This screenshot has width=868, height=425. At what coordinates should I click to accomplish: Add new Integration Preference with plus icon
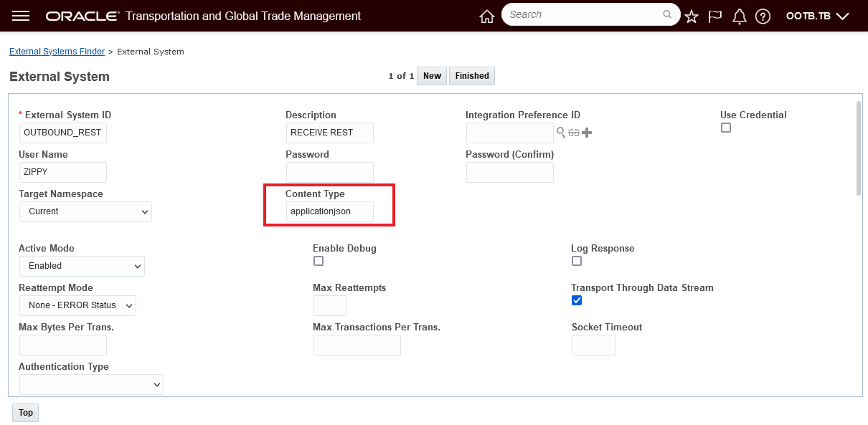[587, 133]
